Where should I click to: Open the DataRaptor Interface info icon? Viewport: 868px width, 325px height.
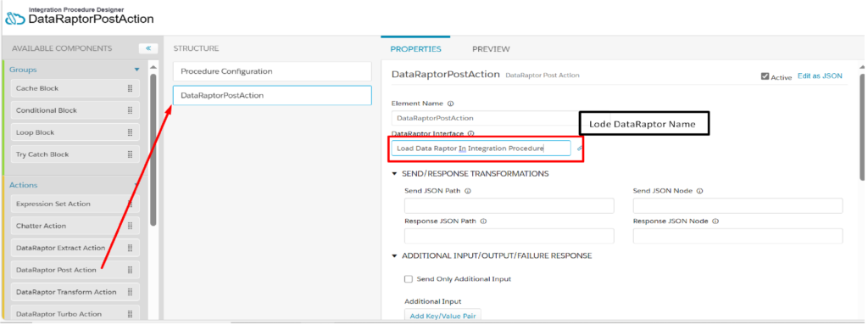471,134
